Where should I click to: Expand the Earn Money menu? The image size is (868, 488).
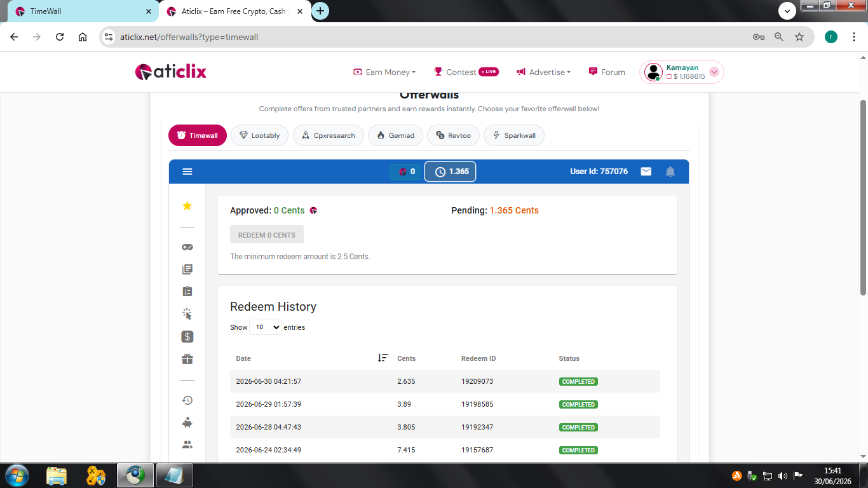pyautogui.click(x=384, y=72)
